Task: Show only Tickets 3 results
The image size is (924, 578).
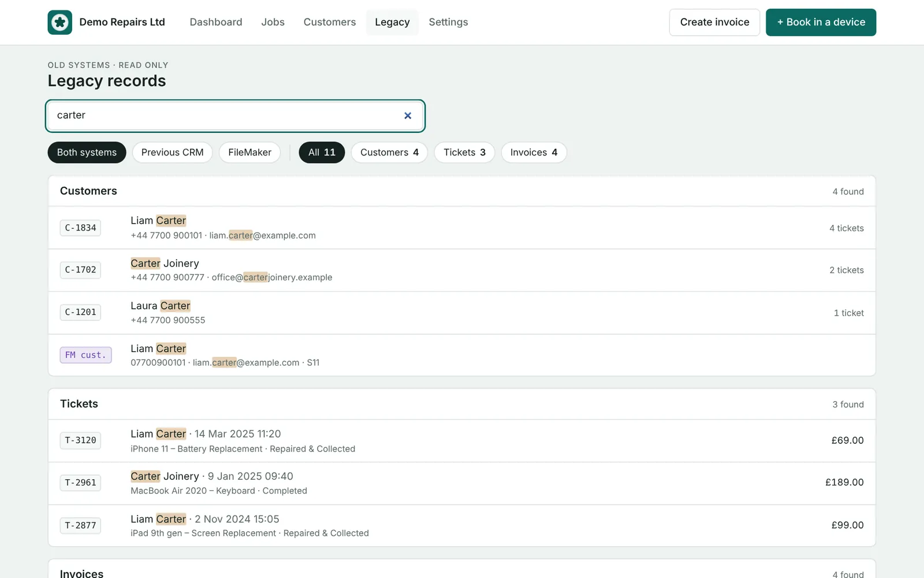Action: point(464,153)
